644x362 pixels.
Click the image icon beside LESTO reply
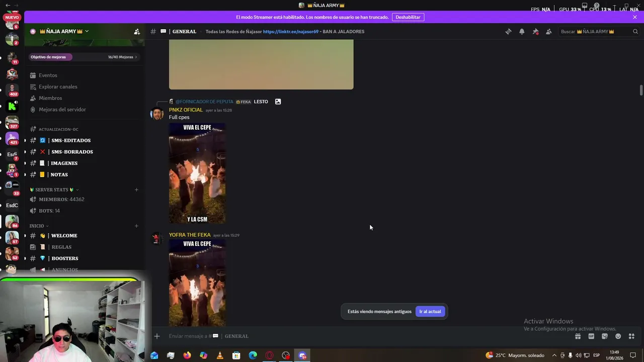(278, 102)
